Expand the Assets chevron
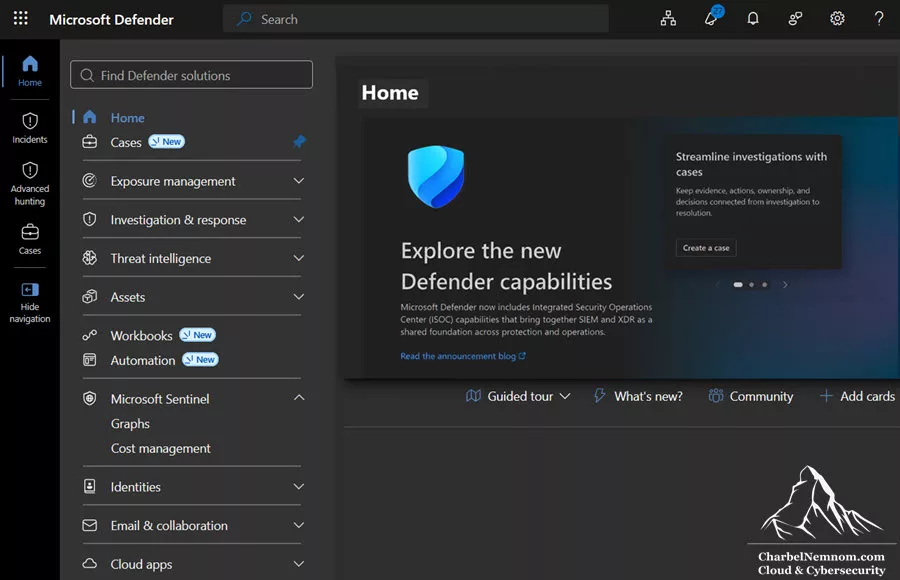 (298, 297)
